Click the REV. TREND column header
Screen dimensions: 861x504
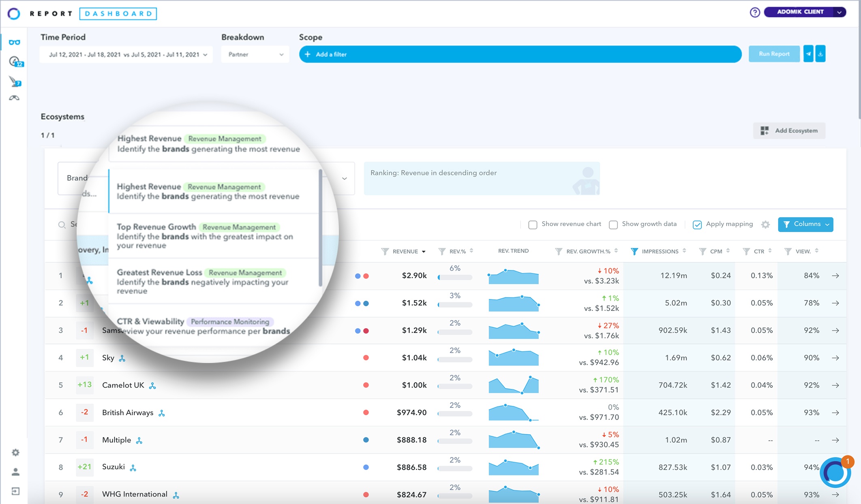pos(513,251)
